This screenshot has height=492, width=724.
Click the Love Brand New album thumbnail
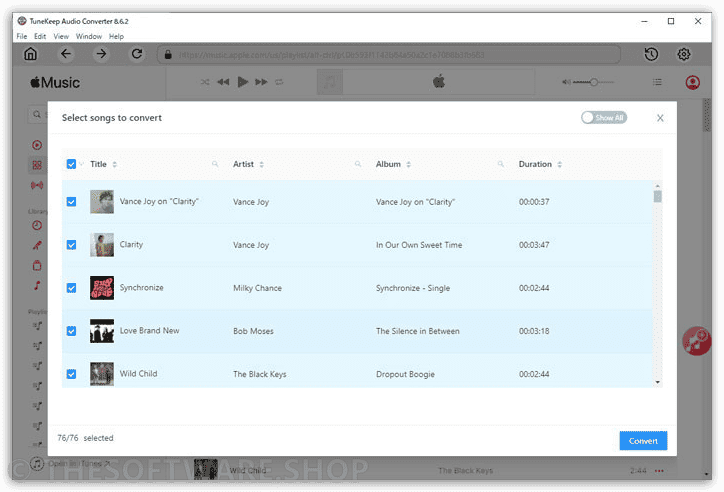(102, 331)
